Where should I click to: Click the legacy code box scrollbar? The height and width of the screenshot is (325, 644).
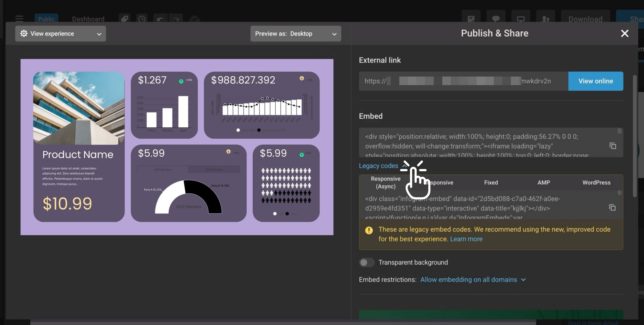[619, 193]
